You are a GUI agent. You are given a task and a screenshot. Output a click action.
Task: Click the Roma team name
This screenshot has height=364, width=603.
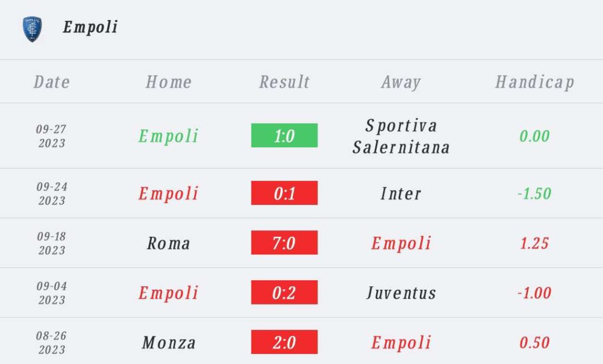tap(168, 243)
